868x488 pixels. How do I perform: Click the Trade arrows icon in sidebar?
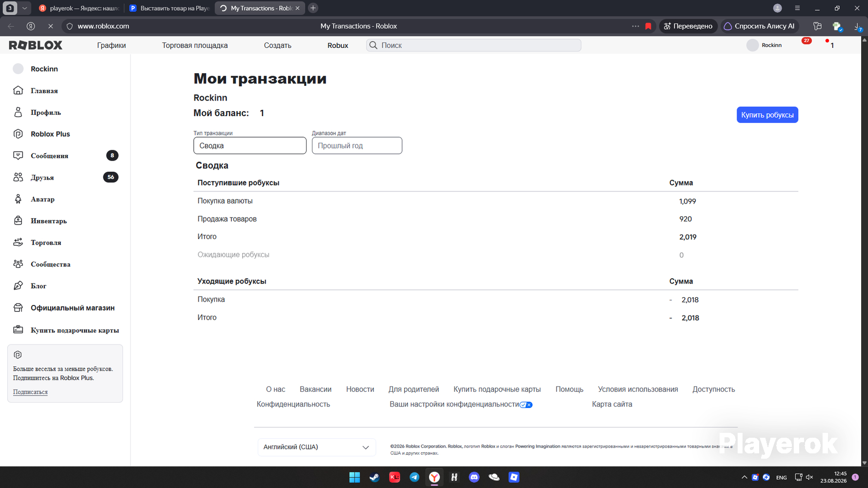click(18, 243)
